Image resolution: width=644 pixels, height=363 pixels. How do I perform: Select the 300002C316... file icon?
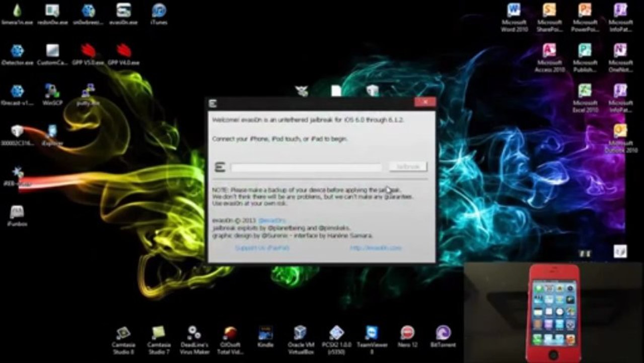[x=17, y=135]
